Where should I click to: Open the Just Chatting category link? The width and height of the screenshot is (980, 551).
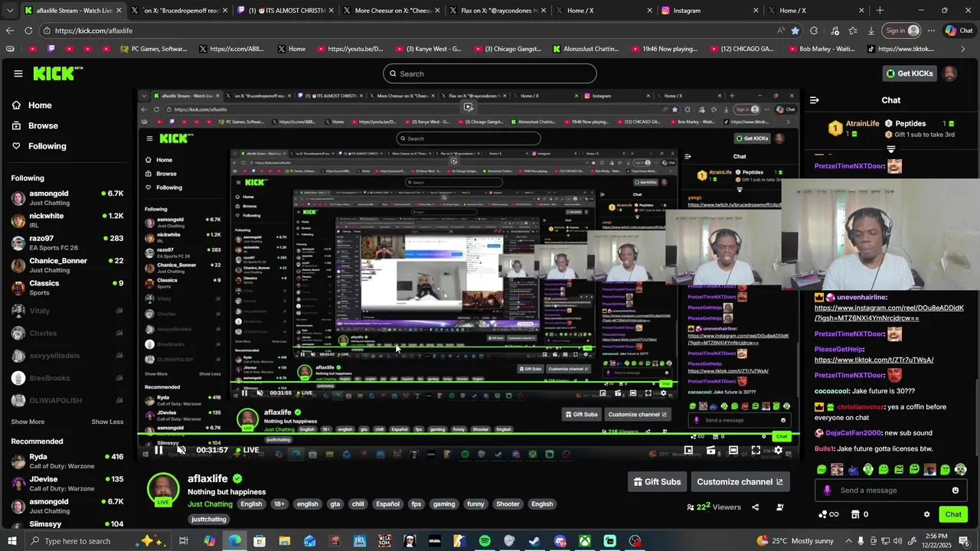[x=210, y=504]
